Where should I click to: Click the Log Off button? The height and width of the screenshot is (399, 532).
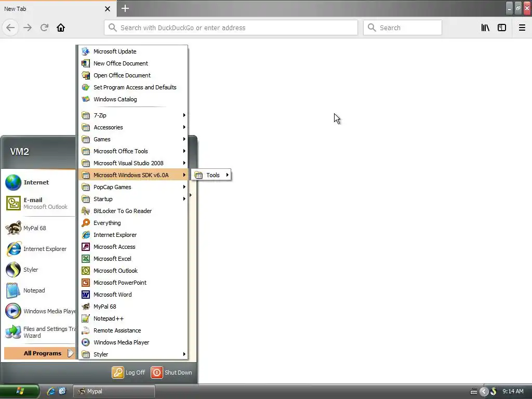pos(129,373)
